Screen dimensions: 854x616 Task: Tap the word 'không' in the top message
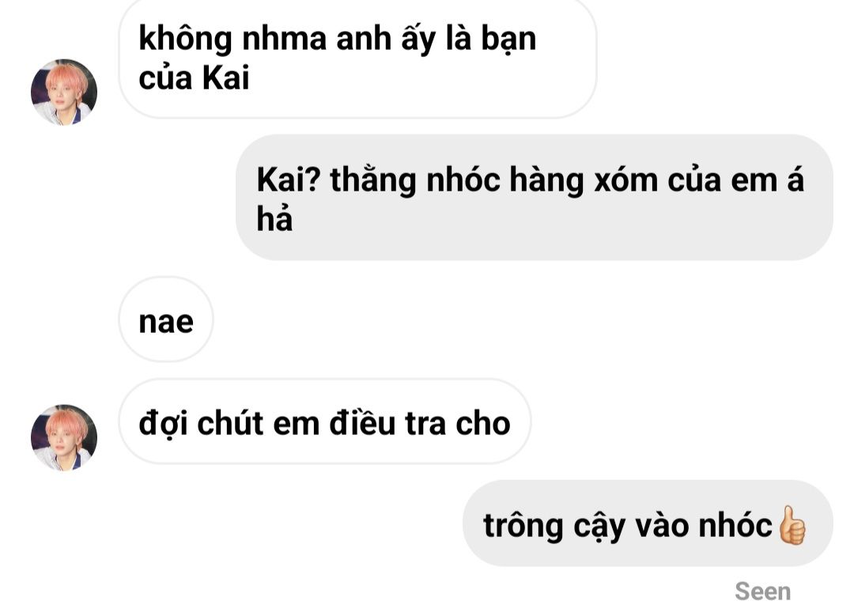[x=185, y=40]
